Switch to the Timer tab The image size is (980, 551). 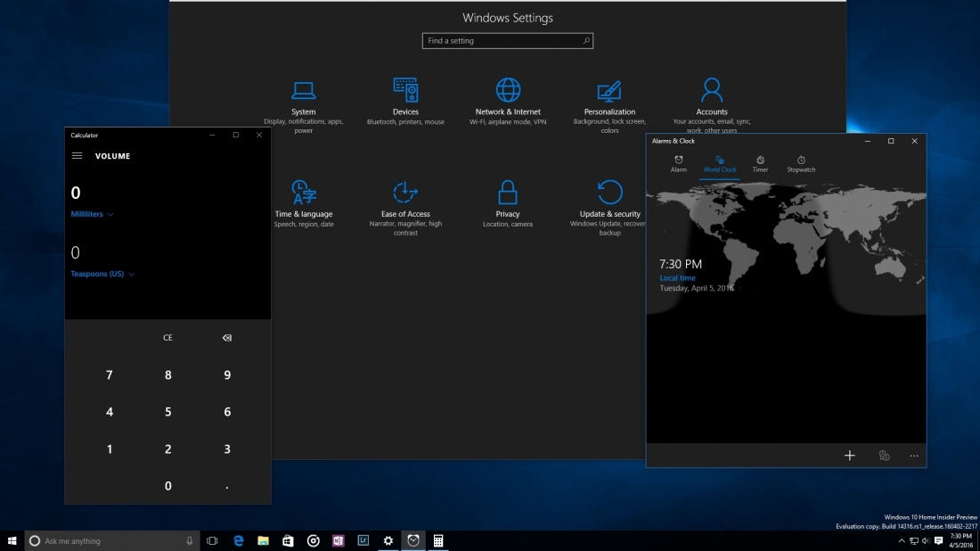pyautogui.click(x=760, y=164)
